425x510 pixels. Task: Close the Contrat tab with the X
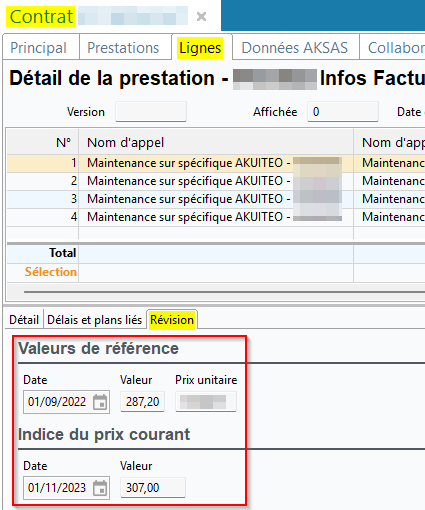tap(201, 16)
